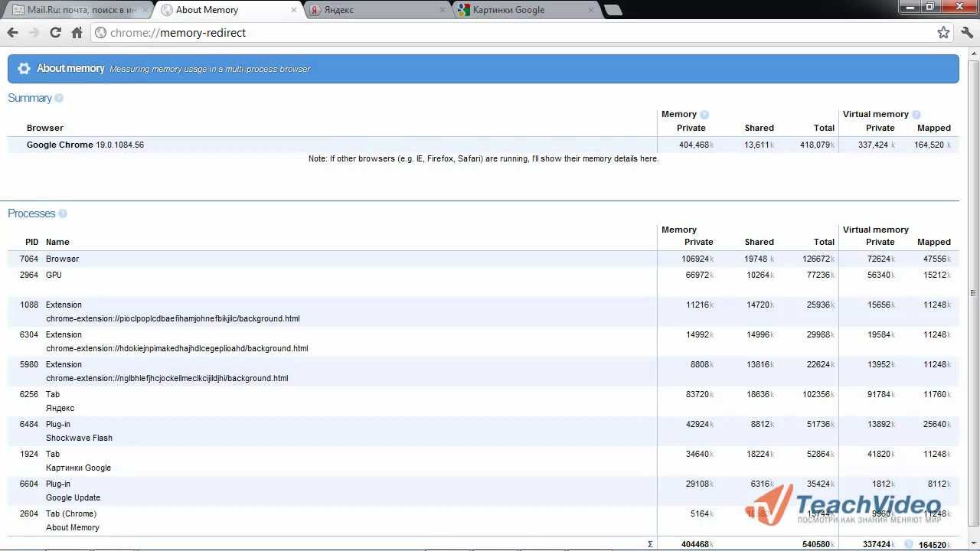The image size is (980, 551).
Task: Click PID 1924 in the process list
Action: (29, 454)
